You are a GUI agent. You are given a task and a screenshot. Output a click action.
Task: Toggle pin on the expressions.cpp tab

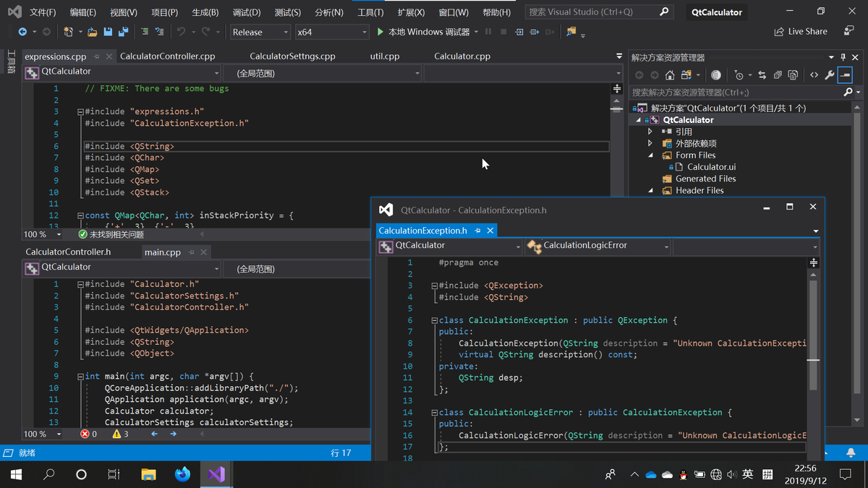pos(96,56)
